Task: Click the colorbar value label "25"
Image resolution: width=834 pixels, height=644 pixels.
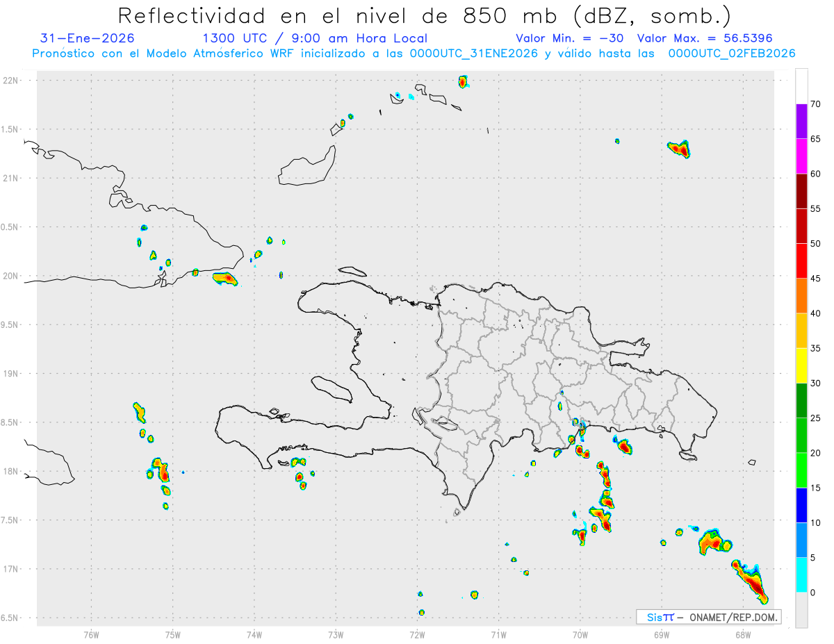Action: click(x=816, y=418)
